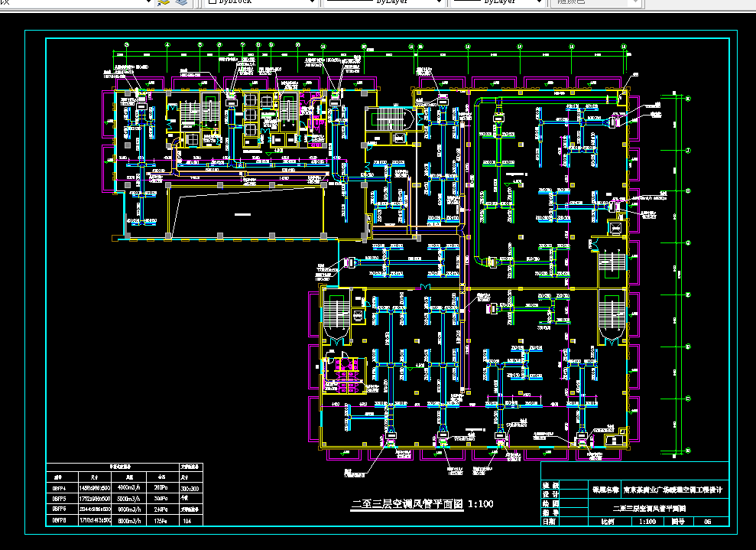Click the staircase symbol near the top center
The image size is (756, 550).
point(390,119)
